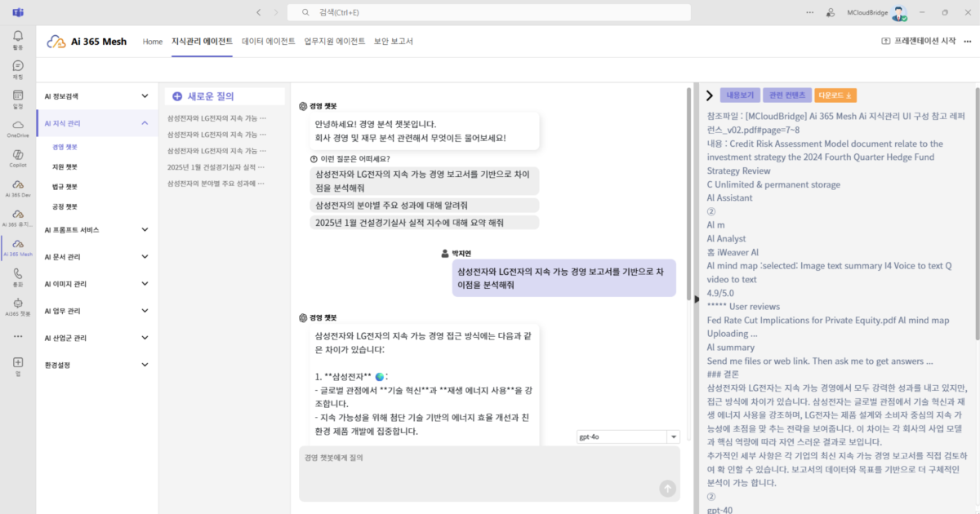The width and height of the screenshot is (980, 514).
Task: Click the suggestion about 삼성전자의 분야별 주요 성과
Action: point(425,205)
